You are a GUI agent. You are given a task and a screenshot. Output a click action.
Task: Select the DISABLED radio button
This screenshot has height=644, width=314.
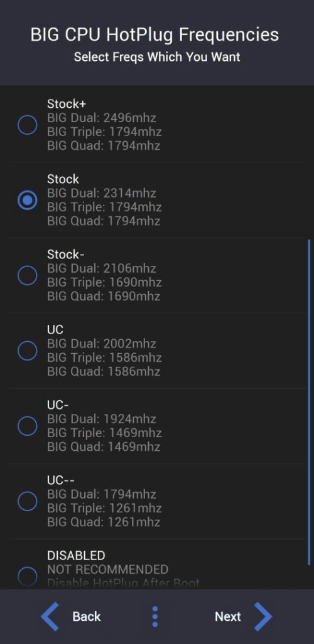(28, 576)
